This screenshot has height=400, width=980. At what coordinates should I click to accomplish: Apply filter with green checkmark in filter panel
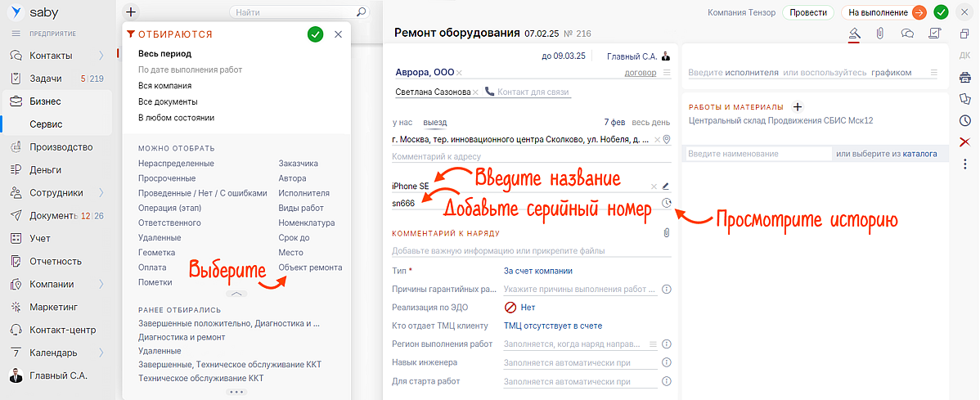pos(315,34)
